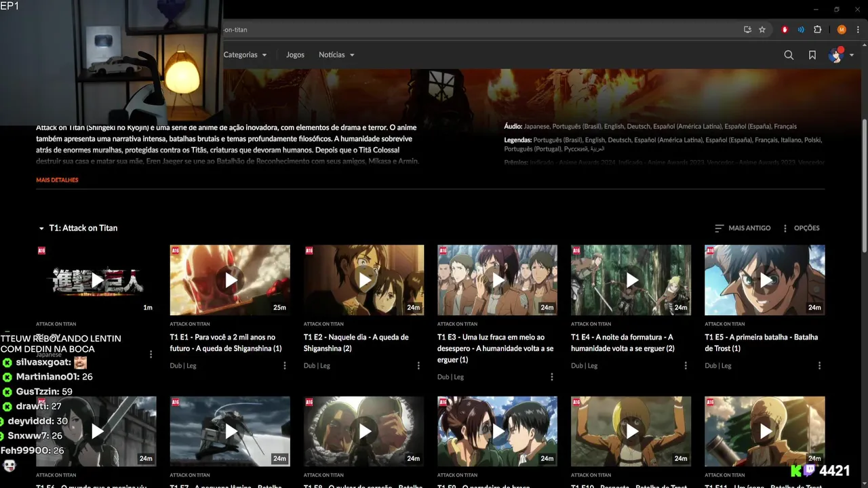Open T1 E3 Uma luz fraca title link
Image resolution: width=868 pixels, height=488 pixels.
495,348
